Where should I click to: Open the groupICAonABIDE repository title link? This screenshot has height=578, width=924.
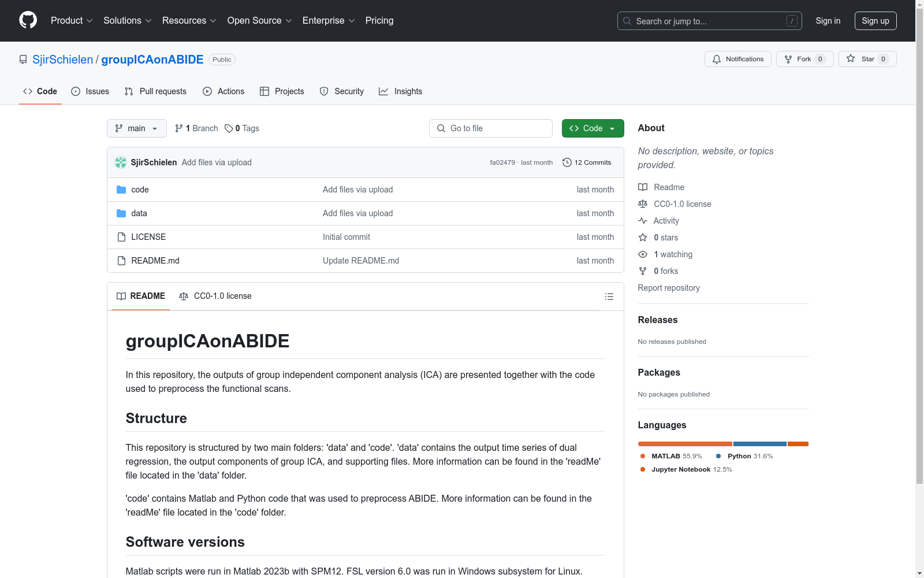pos(152,60)
